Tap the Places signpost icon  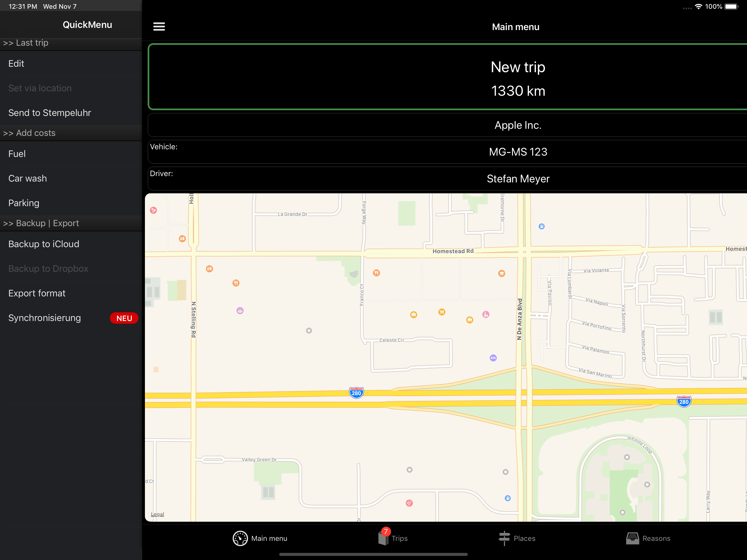point(504,538)
